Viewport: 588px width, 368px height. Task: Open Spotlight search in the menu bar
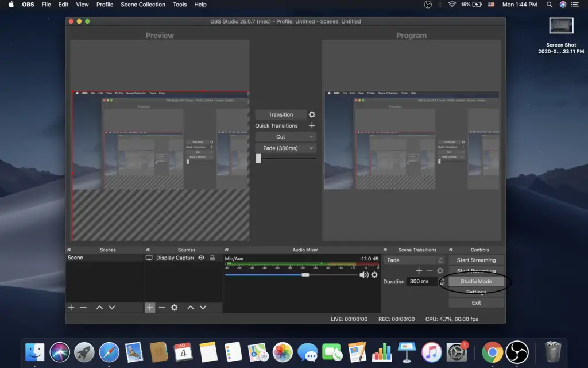(x=550, y=5)
